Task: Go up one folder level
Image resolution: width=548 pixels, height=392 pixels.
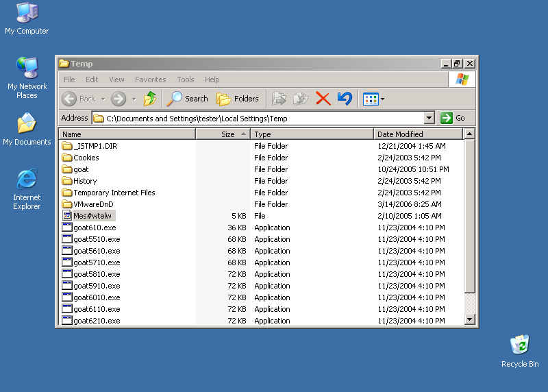Action: pyautogui.click(x=150, y=99)
